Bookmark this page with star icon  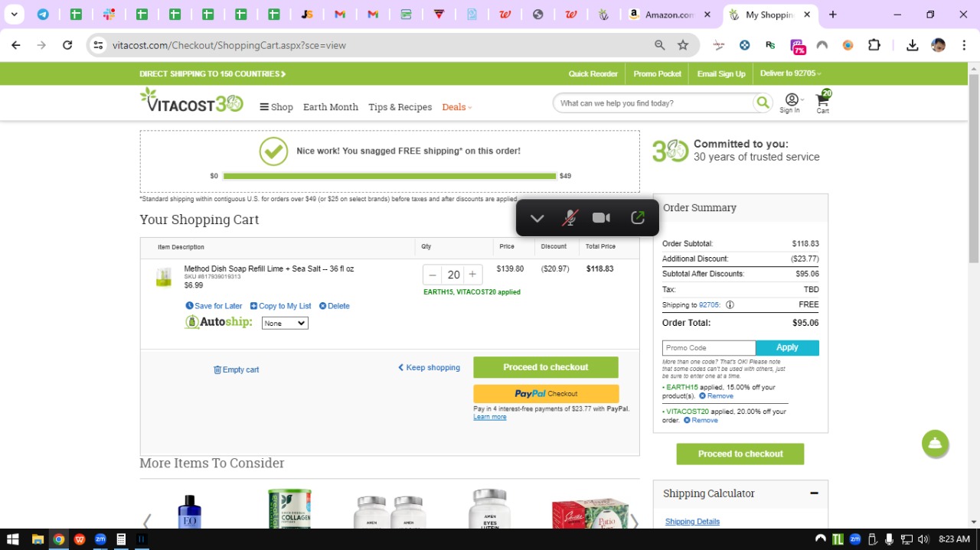pyautogui.click(x=683, y=45)
